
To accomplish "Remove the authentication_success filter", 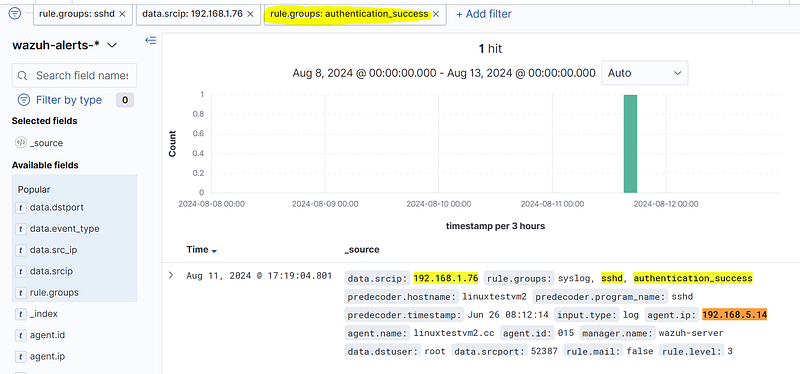I will coord(436,14).
